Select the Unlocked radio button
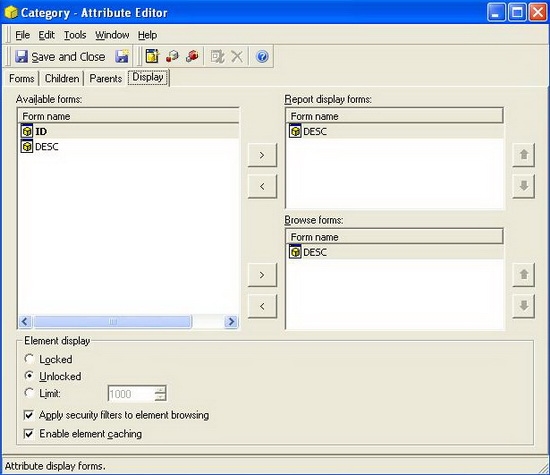Screen dimensions: 550x475 click(x=29, y=376)
